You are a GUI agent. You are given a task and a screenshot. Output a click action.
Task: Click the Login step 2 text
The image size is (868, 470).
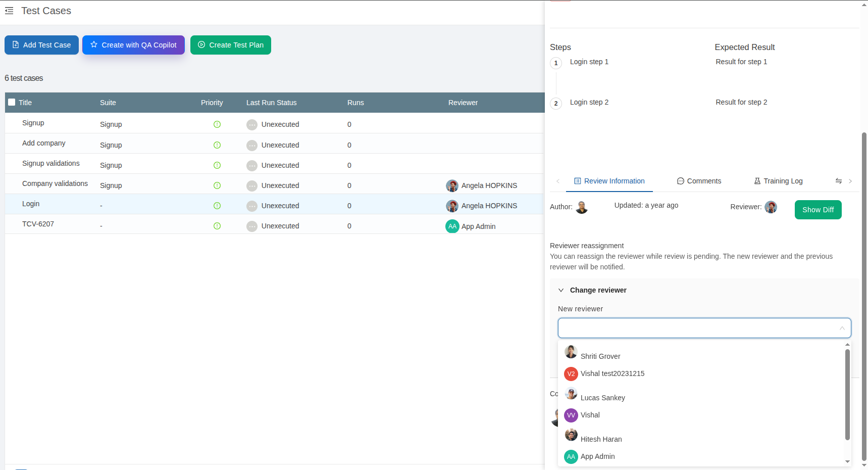[x=589, y=102]
